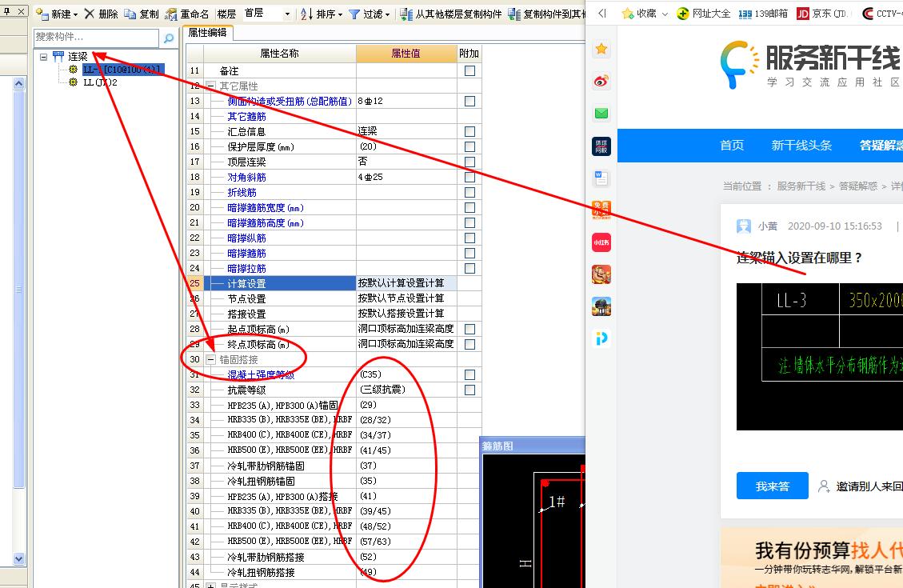Click the 环球网校 sidebar icon

click(x=601, y=146)
